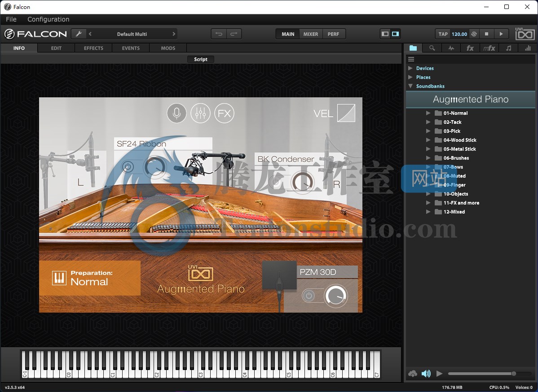538x392 pixels.
Task: Expand the 12-Mixed folder
Action: pos(428,211)
